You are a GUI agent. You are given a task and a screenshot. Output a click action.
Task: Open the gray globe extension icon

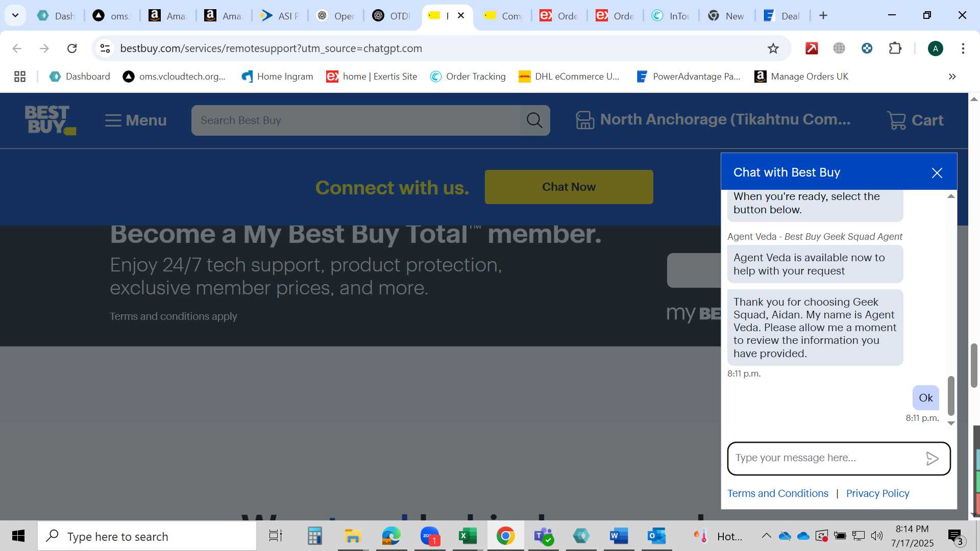tap(839, 48)
